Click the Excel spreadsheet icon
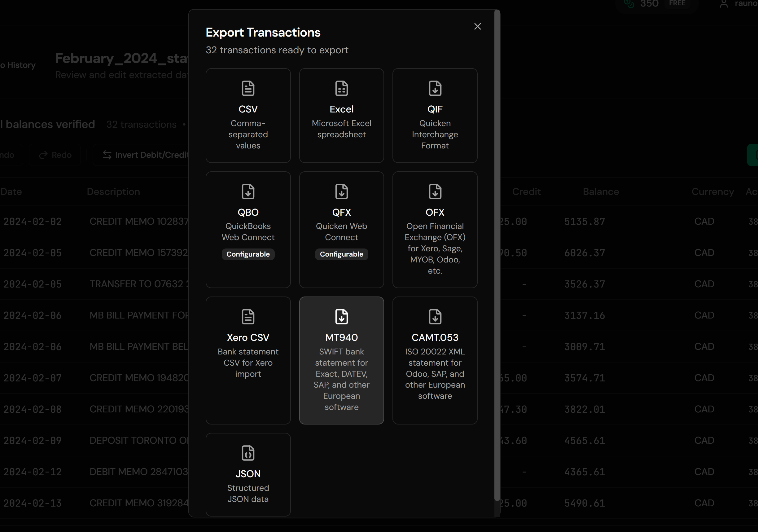 341,88
